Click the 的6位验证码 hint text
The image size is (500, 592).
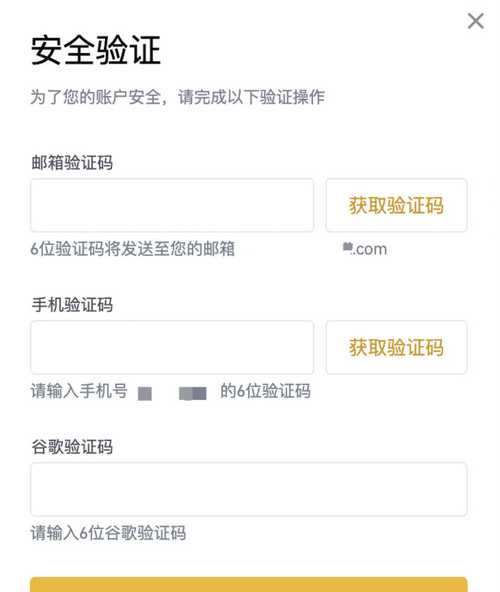click(x=265, y=391)
